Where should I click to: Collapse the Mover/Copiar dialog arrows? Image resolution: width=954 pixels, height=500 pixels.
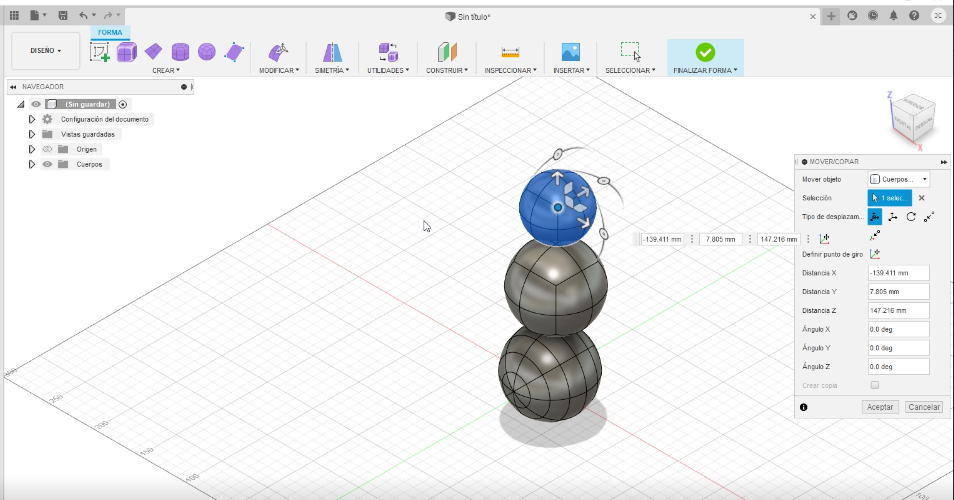944,162
